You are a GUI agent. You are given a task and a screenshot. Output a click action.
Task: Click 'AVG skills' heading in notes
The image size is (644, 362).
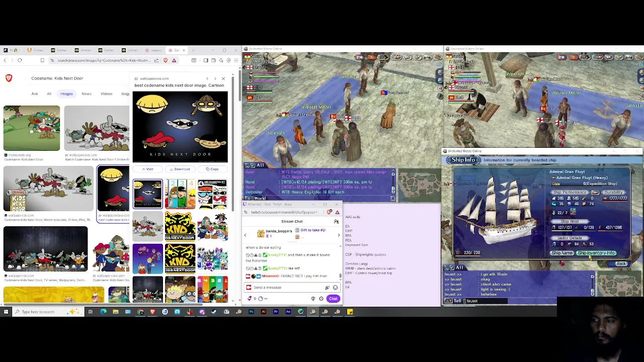coord(353,217)
